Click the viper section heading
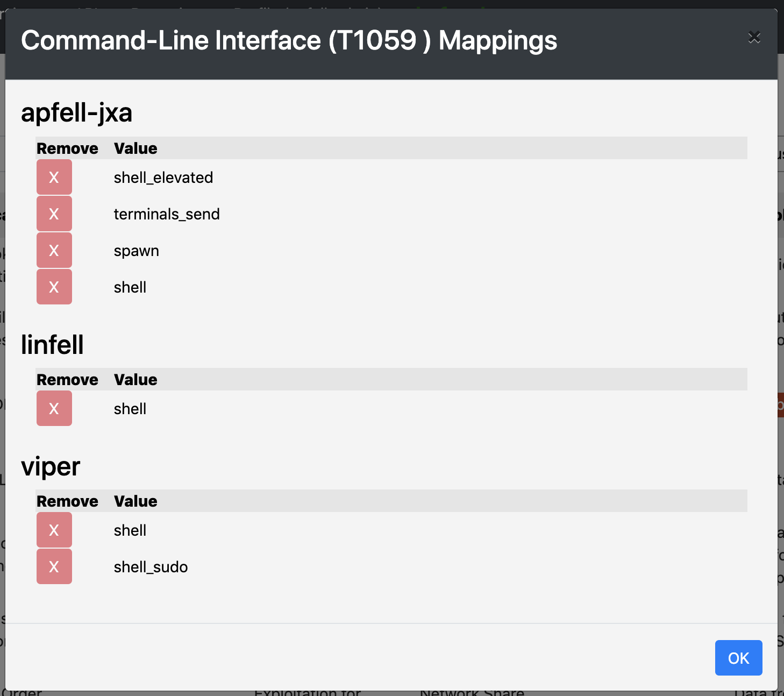The height and width of the screenshot is (696, 784). (51, 466)
